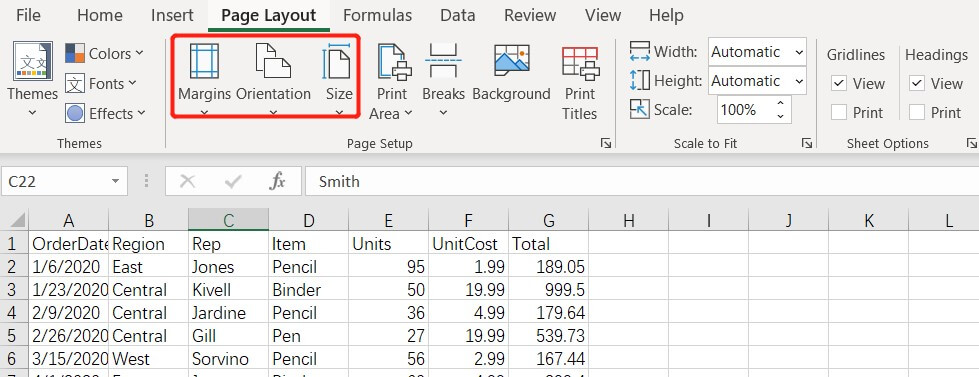The width and height of the screenshot is (979, 377).
Task: Expand the arrow under Breaks
Action: pyautogui.click(x=443, y=113)
